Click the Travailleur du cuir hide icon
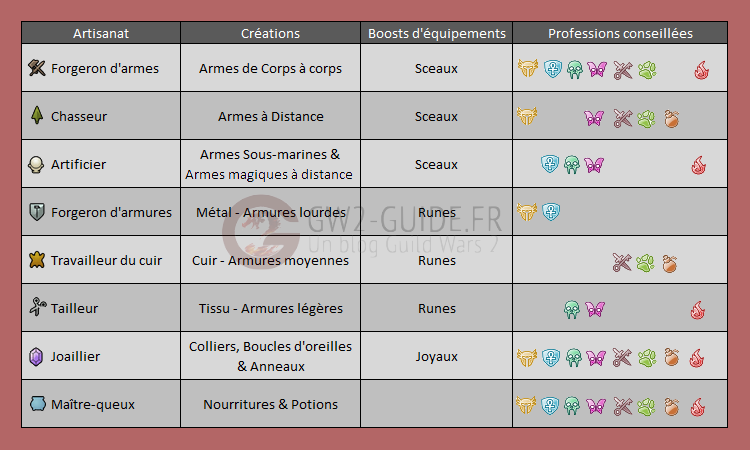Image resolution: width=750 pixels, height=450 pixels. tap(37, 260)
